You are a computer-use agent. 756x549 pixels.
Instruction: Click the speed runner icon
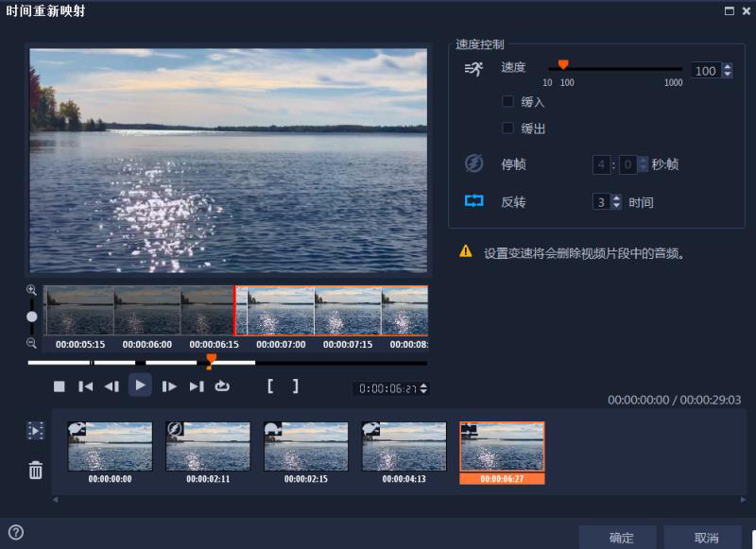click(473, 69)
